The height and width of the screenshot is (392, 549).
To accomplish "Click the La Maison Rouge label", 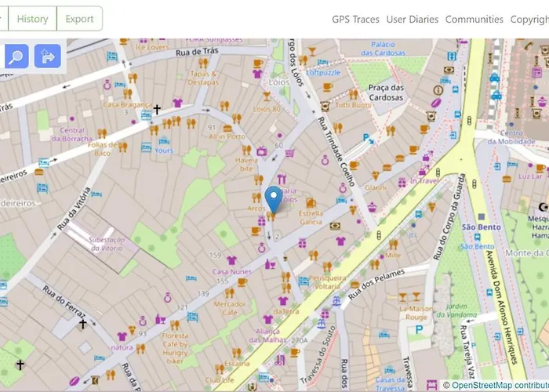I will [x=416, y=313].
